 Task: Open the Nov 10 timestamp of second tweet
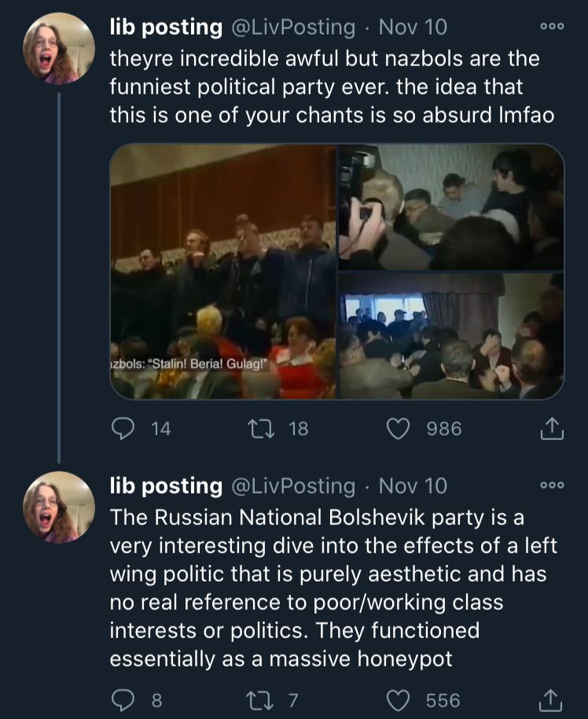pos(413,486)
